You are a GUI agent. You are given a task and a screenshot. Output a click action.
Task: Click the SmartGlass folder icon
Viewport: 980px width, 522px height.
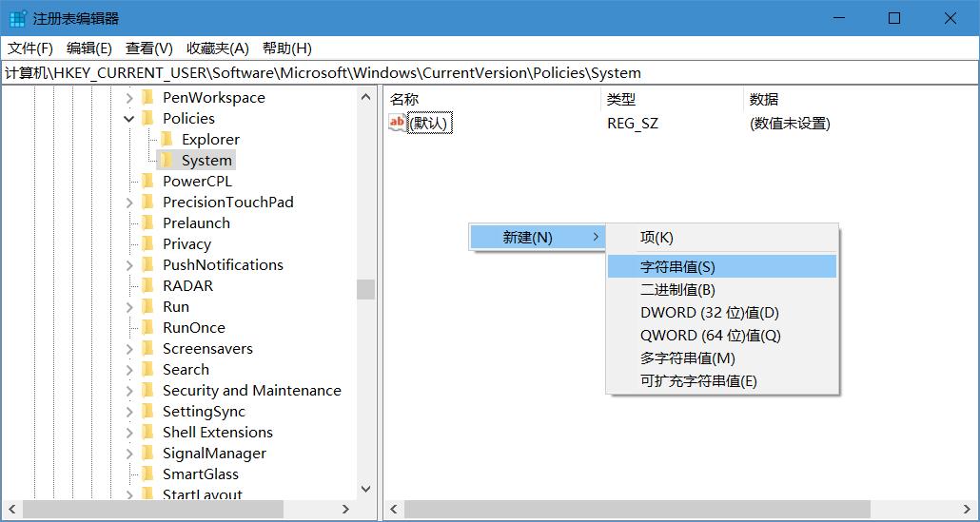[x=147, y=474]
